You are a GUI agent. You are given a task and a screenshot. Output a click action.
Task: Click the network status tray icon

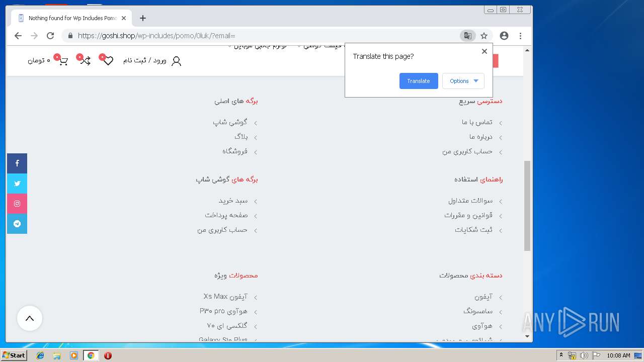pos(572,355)
